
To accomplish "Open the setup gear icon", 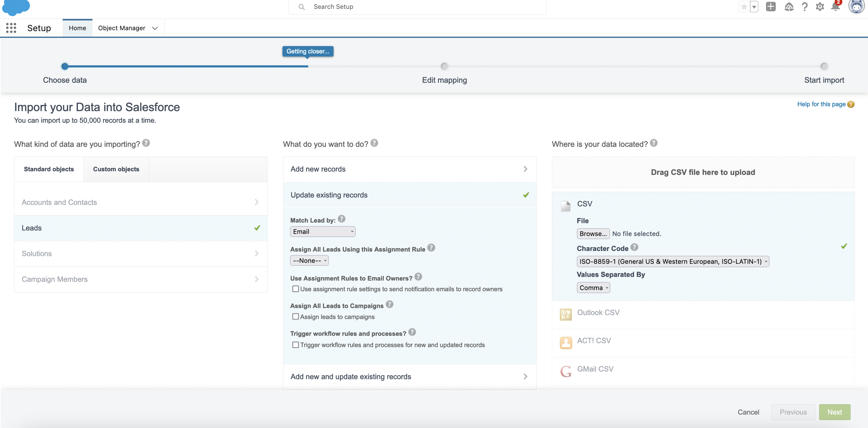I will pyautogui.click(x=820, y=7).
